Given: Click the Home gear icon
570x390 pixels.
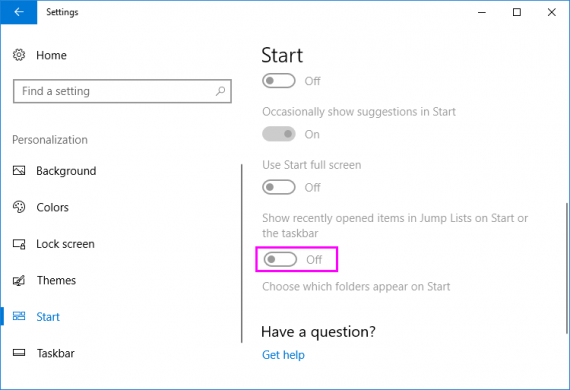Looking at the screenshot, I should coord(19,55).
